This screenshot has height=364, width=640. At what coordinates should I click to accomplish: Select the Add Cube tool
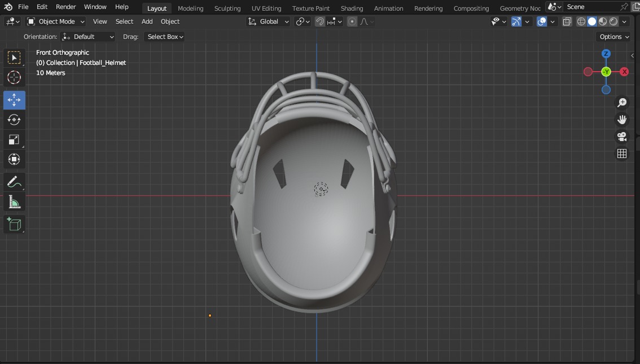pos(14,225)
